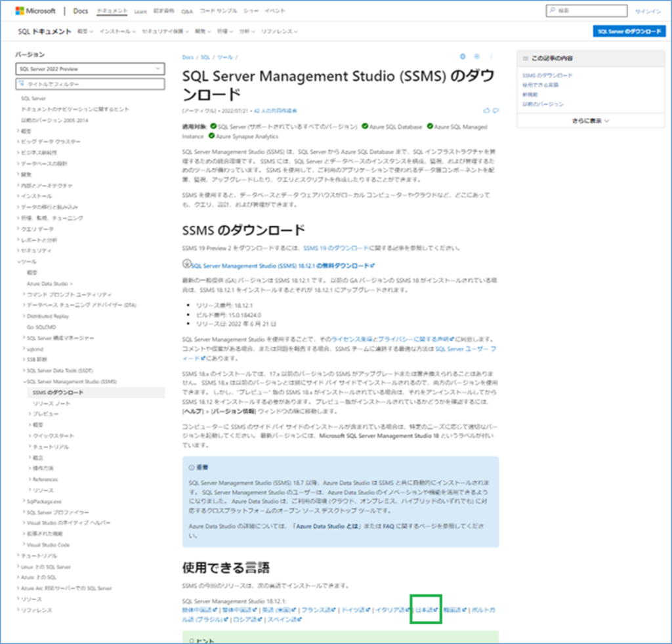
Task: Open the Q&A header tab
Action: point(187,12)
